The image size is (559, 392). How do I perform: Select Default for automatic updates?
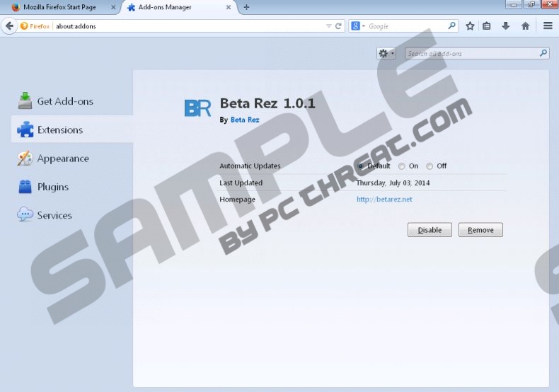coord(361,166)
